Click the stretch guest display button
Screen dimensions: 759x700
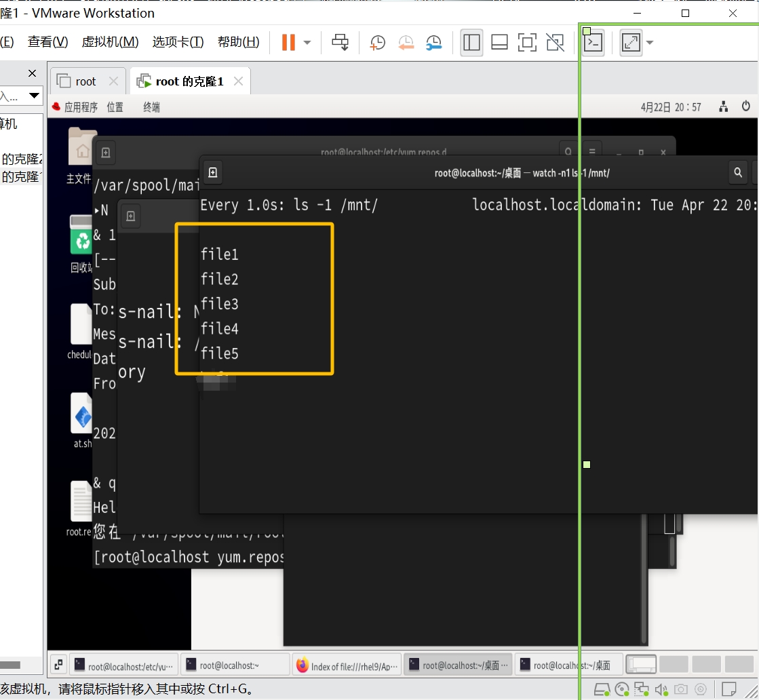[631, 43]
